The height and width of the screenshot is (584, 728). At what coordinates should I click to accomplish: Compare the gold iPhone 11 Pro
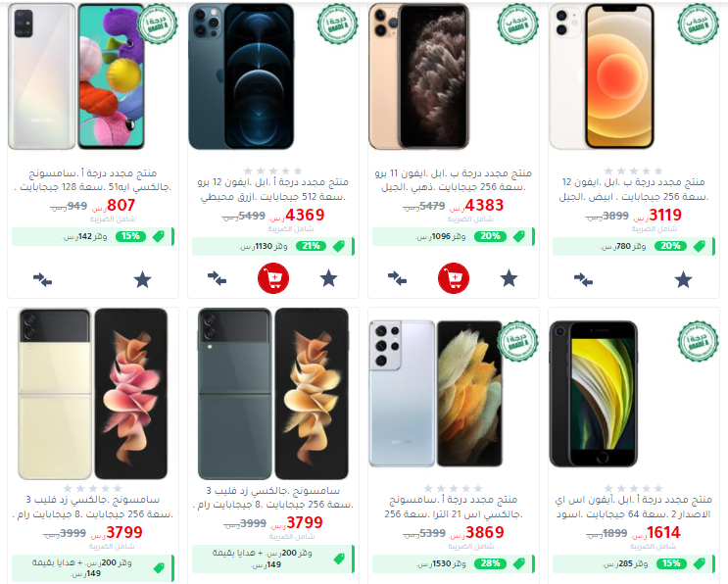coord(397,278)
